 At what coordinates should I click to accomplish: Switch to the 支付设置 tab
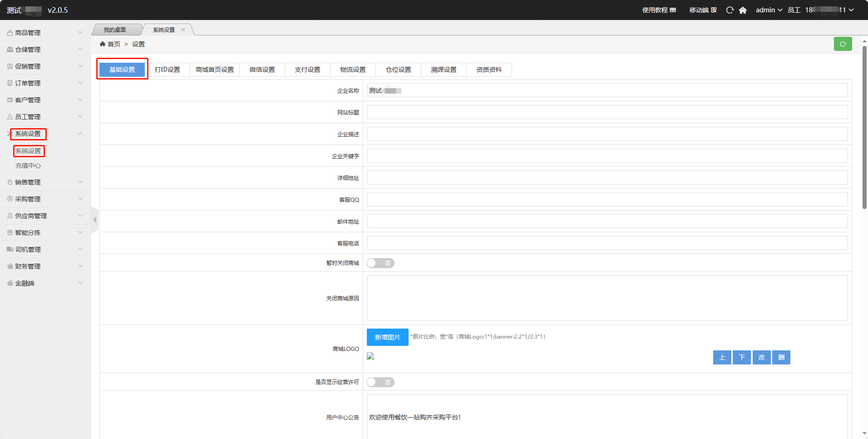(x=307, y=70)
